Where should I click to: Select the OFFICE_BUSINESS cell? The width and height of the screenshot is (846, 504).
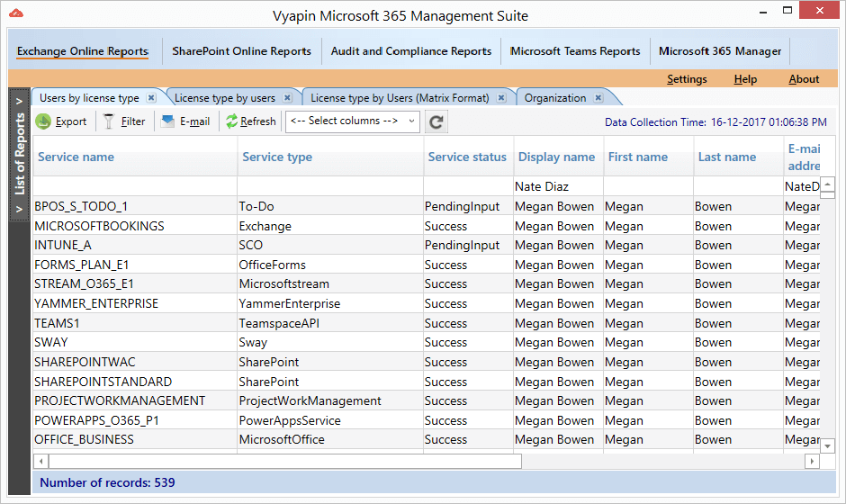(x=135, y=439)
